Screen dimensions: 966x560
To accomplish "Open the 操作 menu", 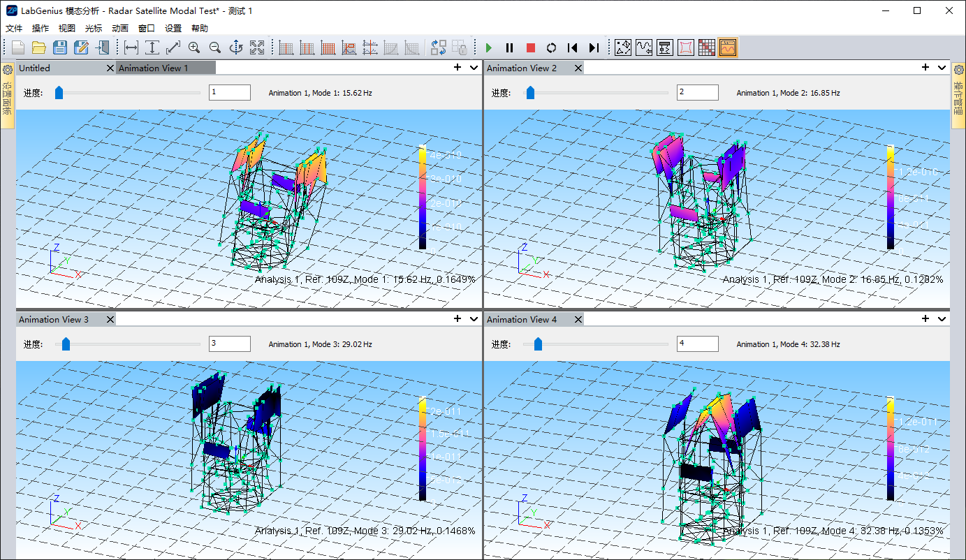I will pyautogui.click(x=41, y=28).
